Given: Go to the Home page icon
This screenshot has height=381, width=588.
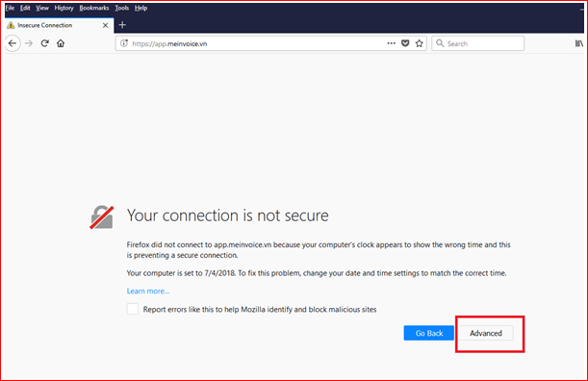Looking at the screenshot, I should (61, 43).
